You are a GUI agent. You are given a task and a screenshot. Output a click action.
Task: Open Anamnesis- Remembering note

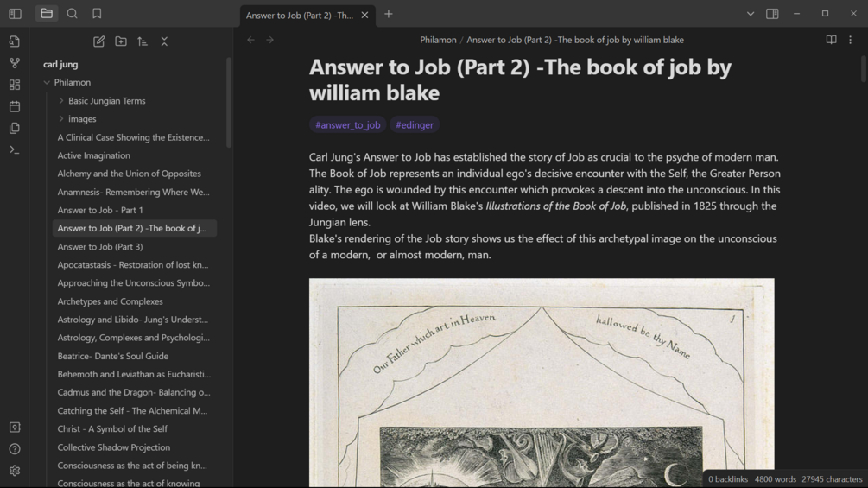(x=133, y=192)
